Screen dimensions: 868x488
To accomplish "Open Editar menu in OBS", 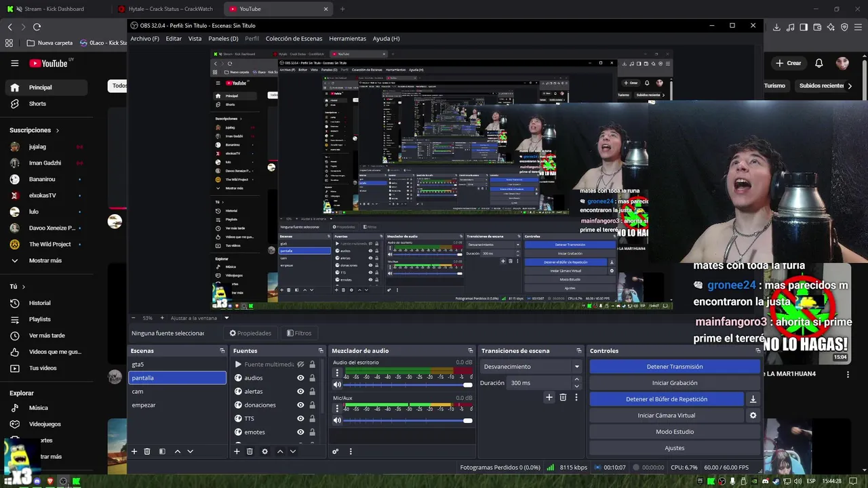I will pyautogui.click(x=174, y=39).
